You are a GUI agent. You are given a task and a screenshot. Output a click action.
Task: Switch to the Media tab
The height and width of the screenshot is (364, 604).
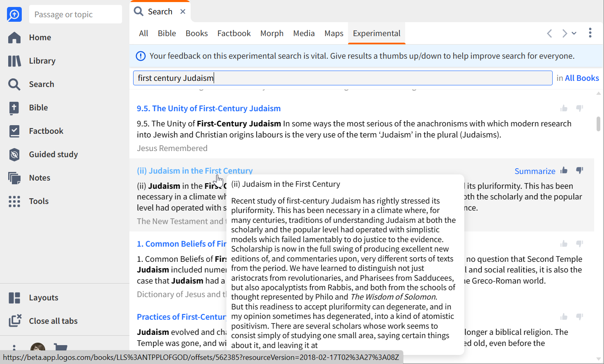point(304,33)
